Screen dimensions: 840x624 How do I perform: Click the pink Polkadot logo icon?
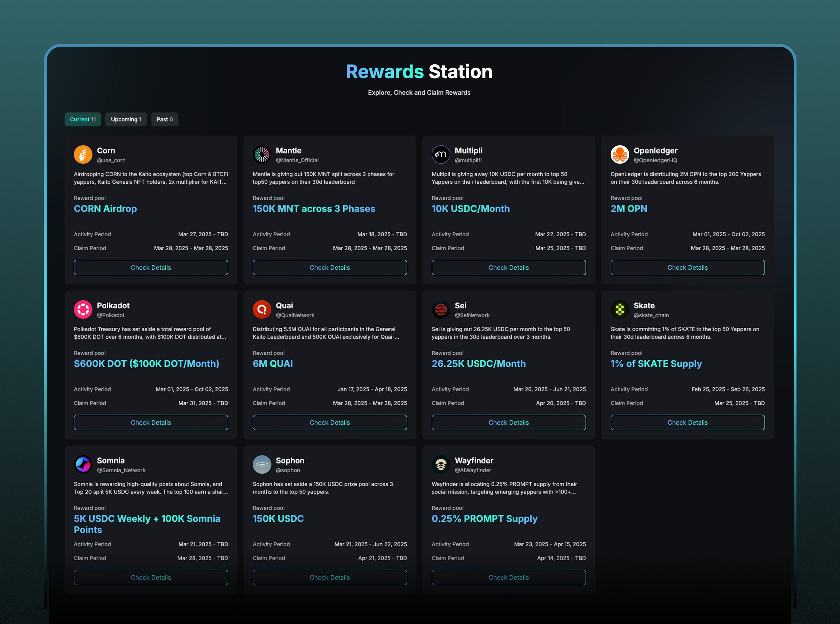pos(83,309)
